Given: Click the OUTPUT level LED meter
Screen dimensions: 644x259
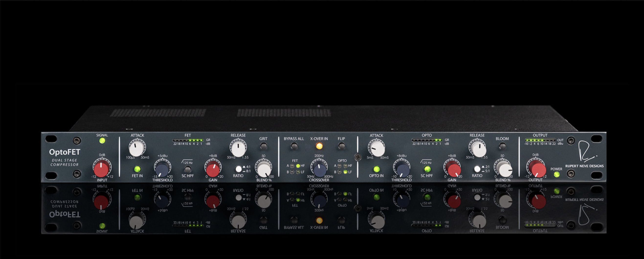Looking at the screenshot, I should click(540, 140).
